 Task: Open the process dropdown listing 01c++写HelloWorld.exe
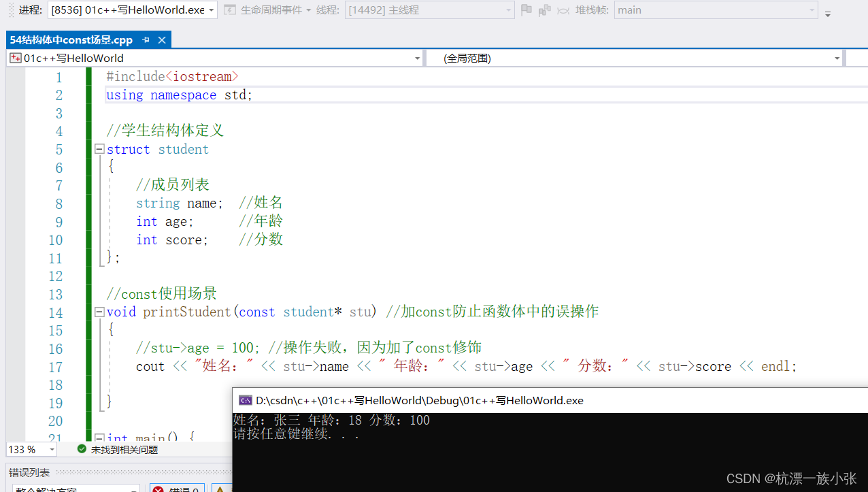coord(133,10)
